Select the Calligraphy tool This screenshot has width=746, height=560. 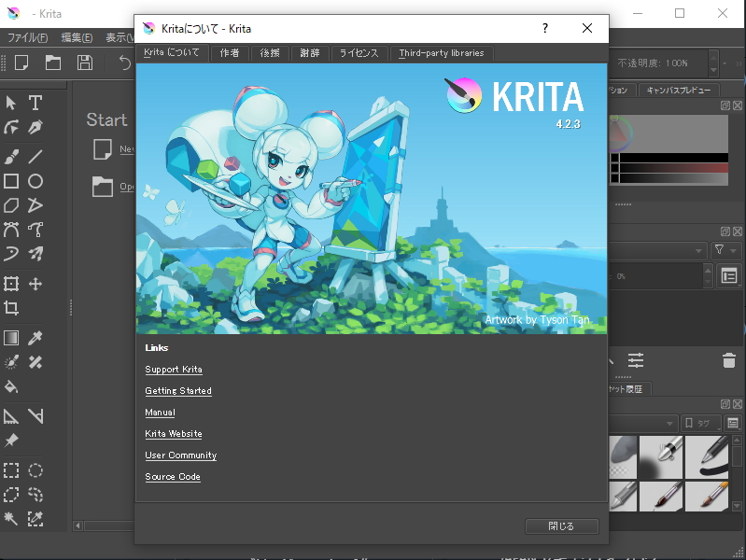click(35, 127)
